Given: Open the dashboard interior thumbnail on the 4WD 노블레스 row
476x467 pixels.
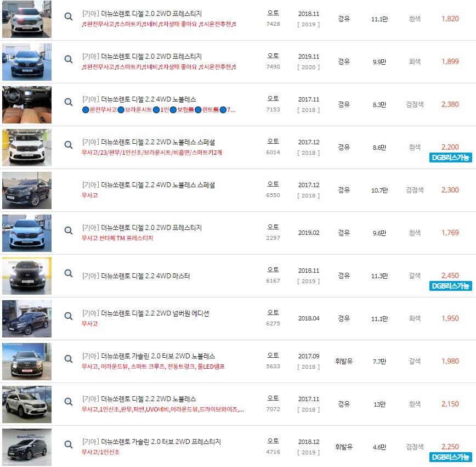Looking at the screenshot, I should [26, 105].
